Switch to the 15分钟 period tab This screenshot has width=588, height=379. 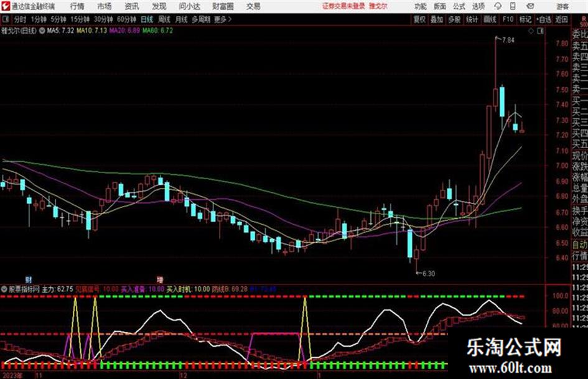(x=80, y=19)
